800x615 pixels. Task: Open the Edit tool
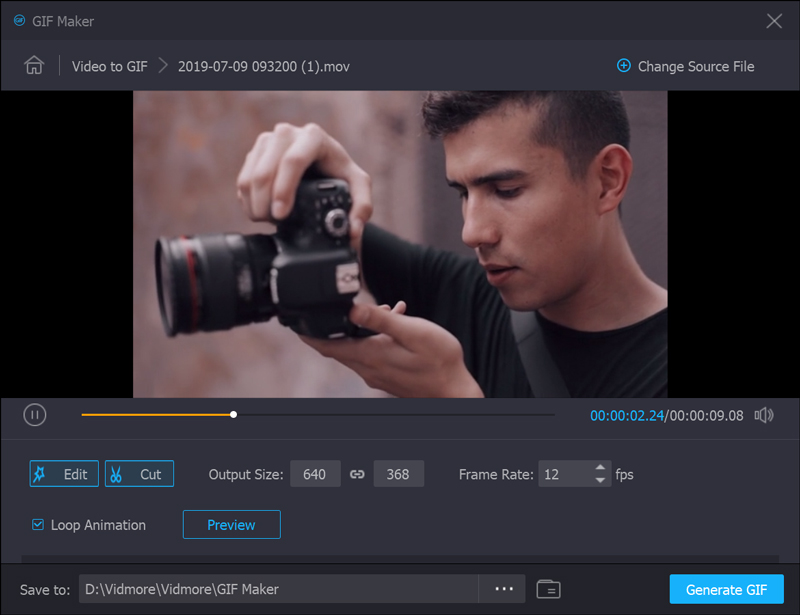(x=64, y=474)
